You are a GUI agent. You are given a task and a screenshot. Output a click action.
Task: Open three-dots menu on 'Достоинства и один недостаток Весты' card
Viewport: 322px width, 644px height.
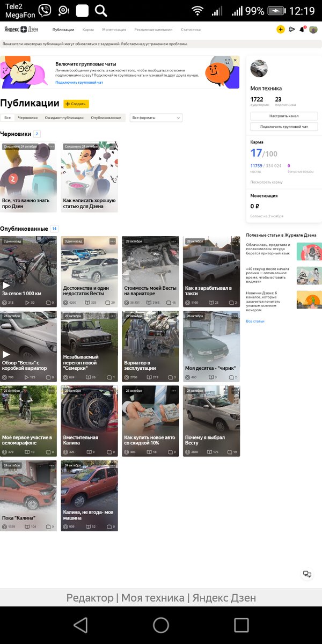113,241
